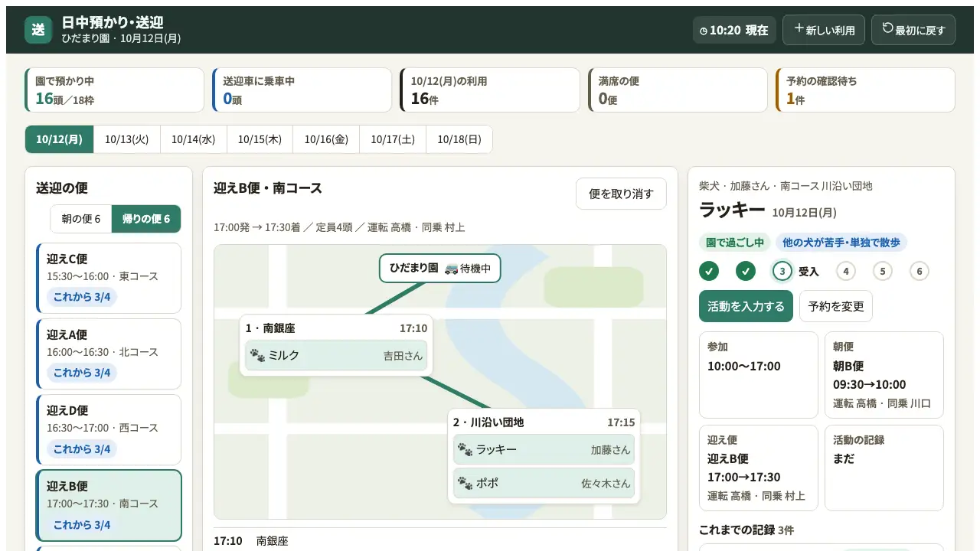Click the reset arrow icon for 最初に戻す
The image size is (980, 551).
pos(888,29)
